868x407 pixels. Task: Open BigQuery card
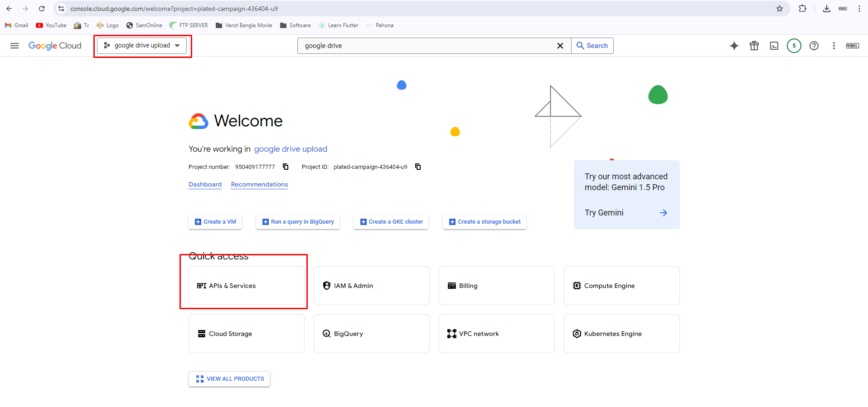[372, 334]
